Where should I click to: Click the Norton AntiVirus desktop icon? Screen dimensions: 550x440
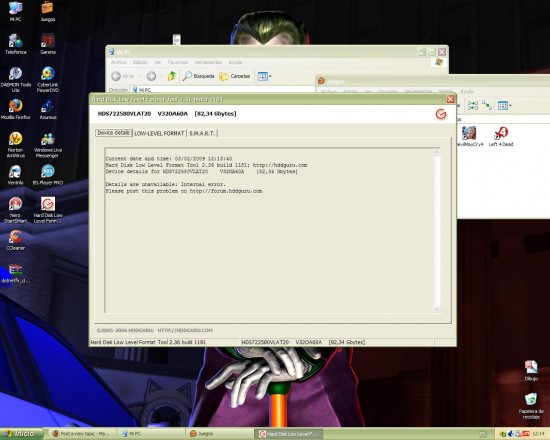[x=15, y=145]
